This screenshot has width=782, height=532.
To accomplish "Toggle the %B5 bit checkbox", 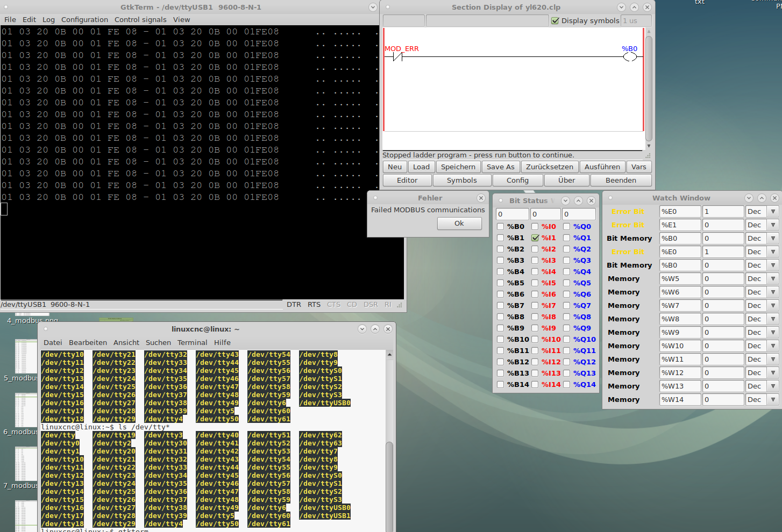I will pyautogui.click(x=501, y=283).
